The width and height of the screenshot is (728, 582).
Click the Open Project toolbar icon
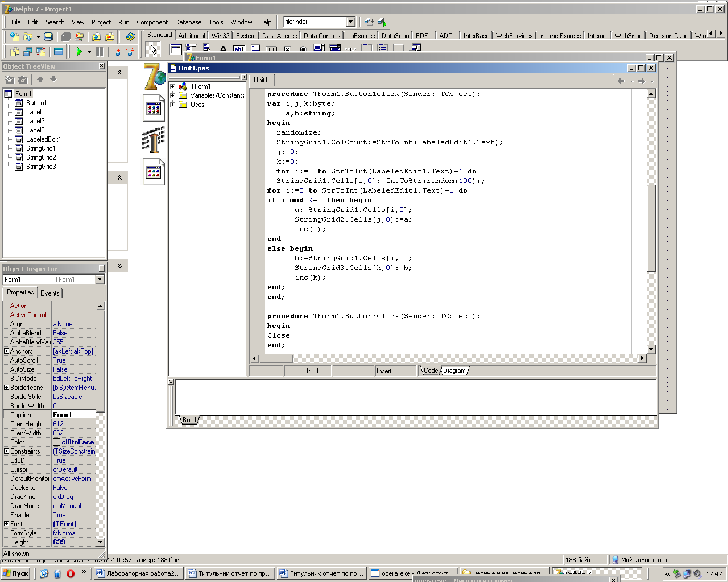[79, 37]
